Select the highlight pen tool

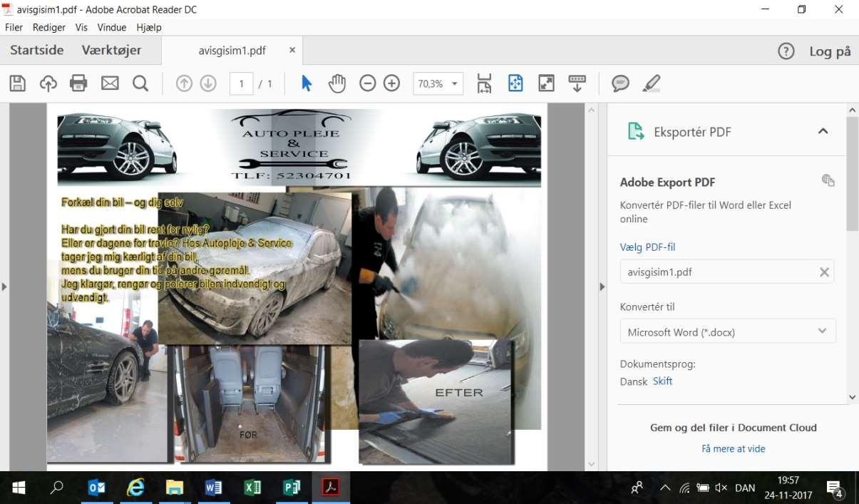coord(651,83)
